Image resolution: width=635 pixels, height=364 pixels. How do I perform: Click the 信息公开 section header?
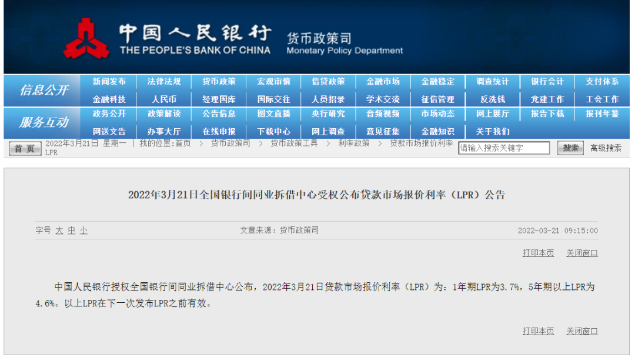point(44,91)
